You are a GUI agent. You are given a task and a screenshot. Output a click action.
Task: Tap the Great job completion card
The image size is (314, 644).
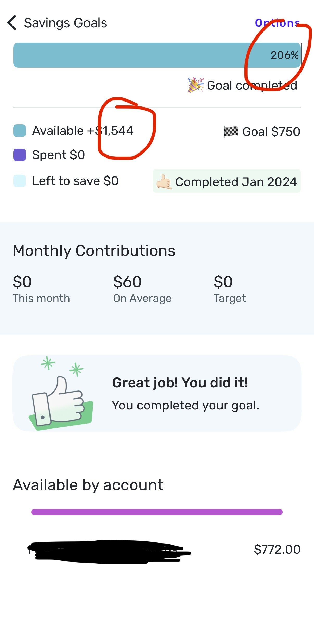click(157, 393)
